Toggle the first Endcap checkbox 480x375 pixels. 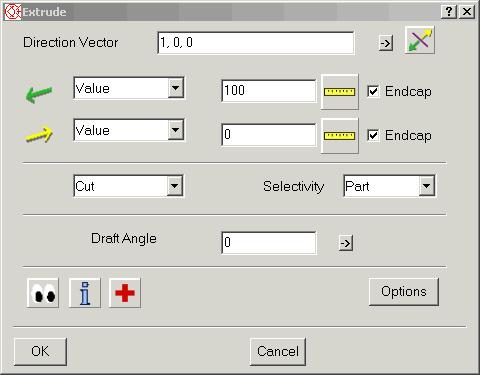[x=373, y=91]
